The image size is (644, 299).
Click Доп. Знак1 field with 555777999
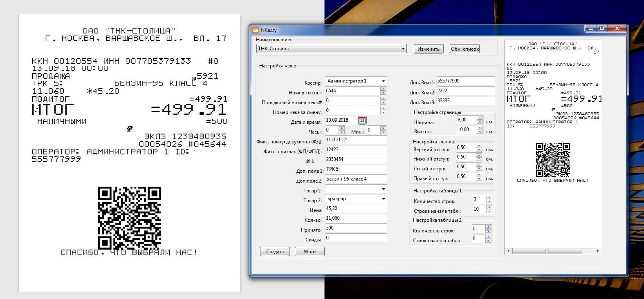[x=465, y=81]
